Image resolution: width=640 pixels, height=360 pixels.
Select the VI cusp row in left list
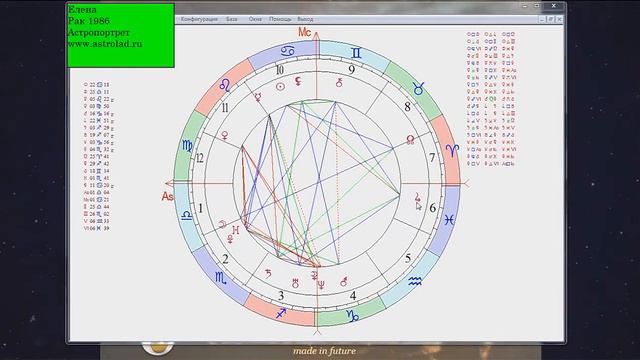click(97, 228)
